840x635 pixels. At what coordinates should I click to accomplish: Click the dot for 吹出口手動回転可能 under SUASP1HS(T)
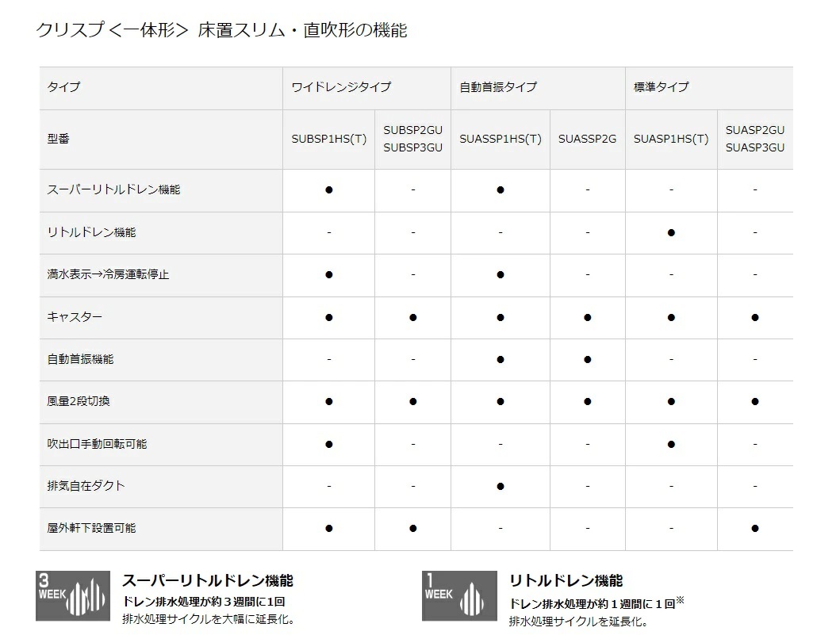pos(671,444)
